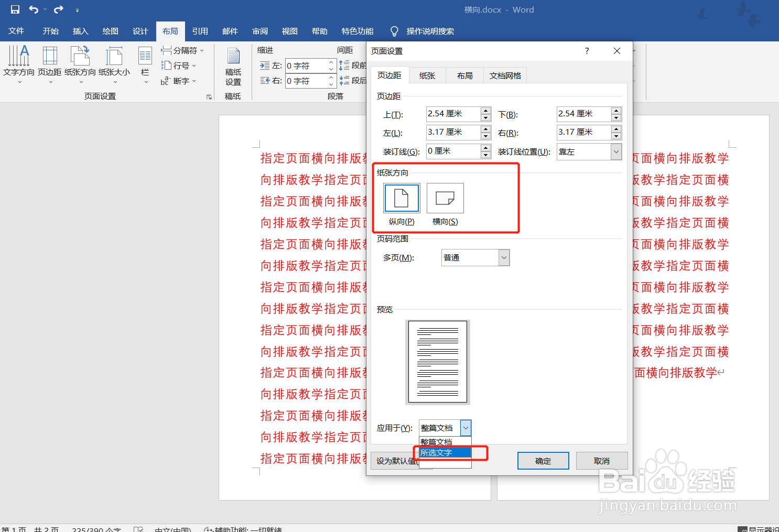Open the 装订线位置 gutter position dropdown
Image resolution: width=779 pixels, height=532 pixels.
[616, 151]
